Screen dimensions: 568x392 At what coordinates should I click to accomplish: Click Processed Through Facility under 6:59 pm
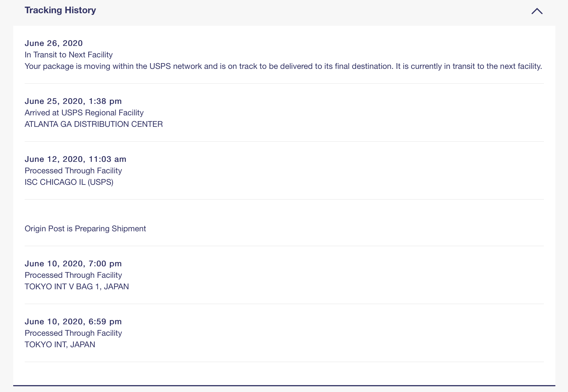click(73, 333)
